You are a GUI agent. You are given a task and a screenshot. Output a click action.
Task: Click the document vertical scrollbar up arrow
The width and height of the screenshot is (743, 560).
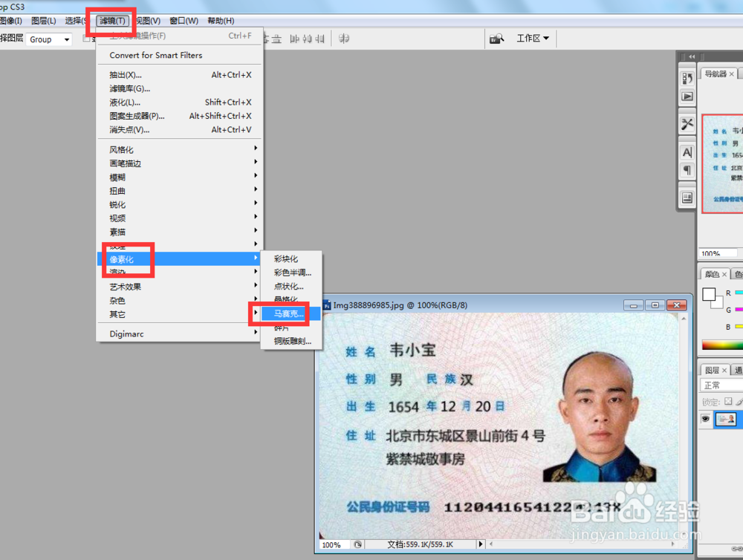click(x=684, y=319)
